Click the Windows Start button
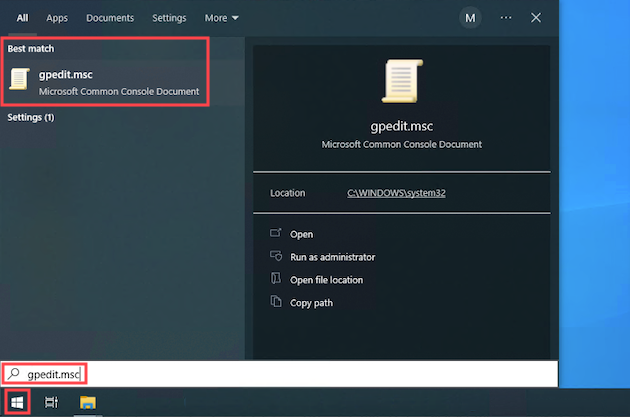 (15, 402)
